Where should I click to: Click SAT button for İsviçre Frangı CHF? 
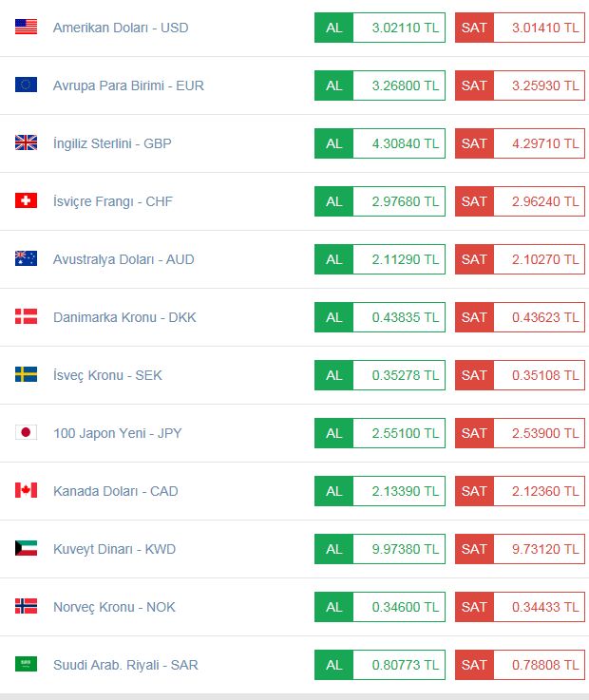tap(474, 201)
